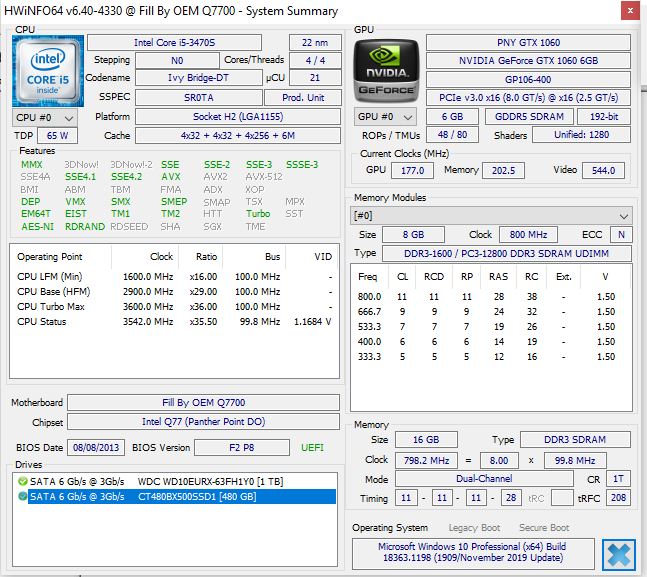The height and width of the screenshot is (577, 647).
Task: Click the ROPs / TMUs 48 / 80 value
Action: click(452, 135)
